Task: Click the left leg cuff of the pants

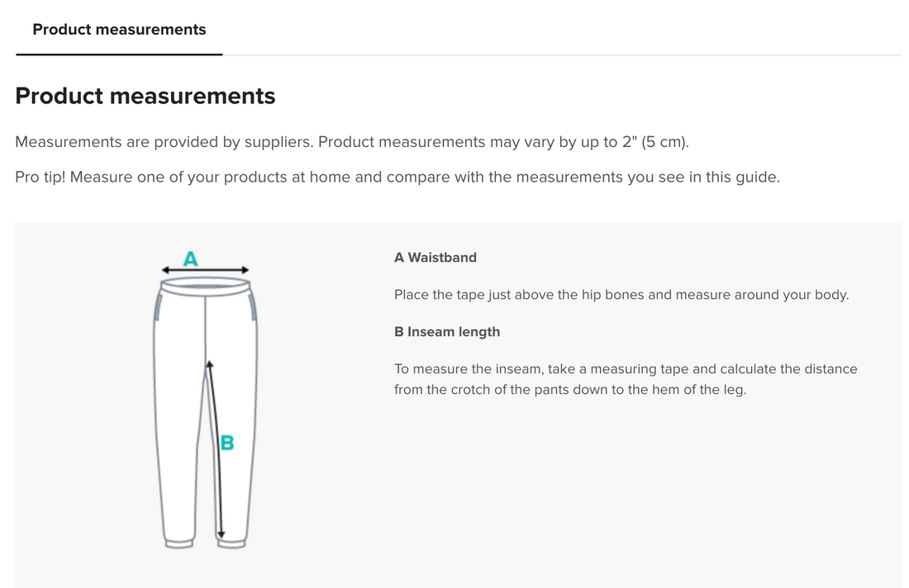Action: (x=178, y=542)
